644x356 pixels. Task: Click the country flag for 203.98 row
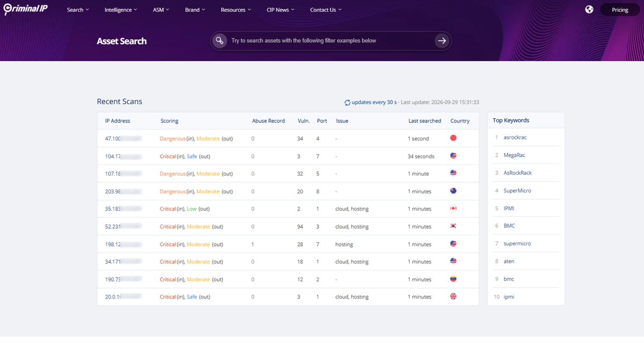pos(453,191)
